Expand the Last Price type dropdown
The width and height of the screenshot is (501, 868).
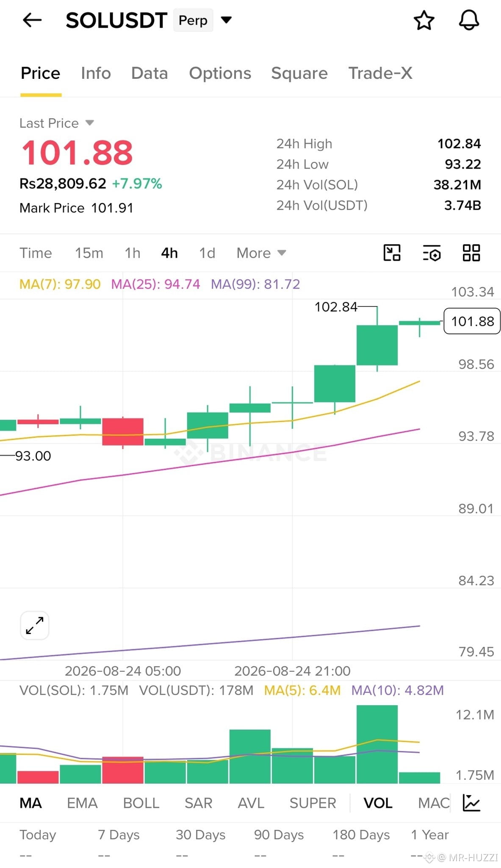pos(89,123)
